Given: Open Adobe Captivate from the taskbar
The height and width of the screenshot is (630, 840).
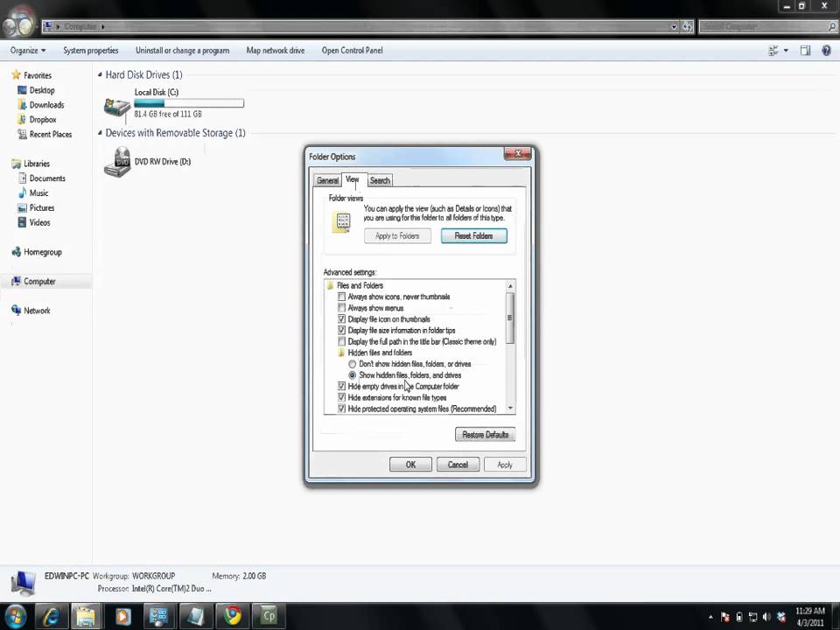Looking at the screenshot, I should [269, 616].
